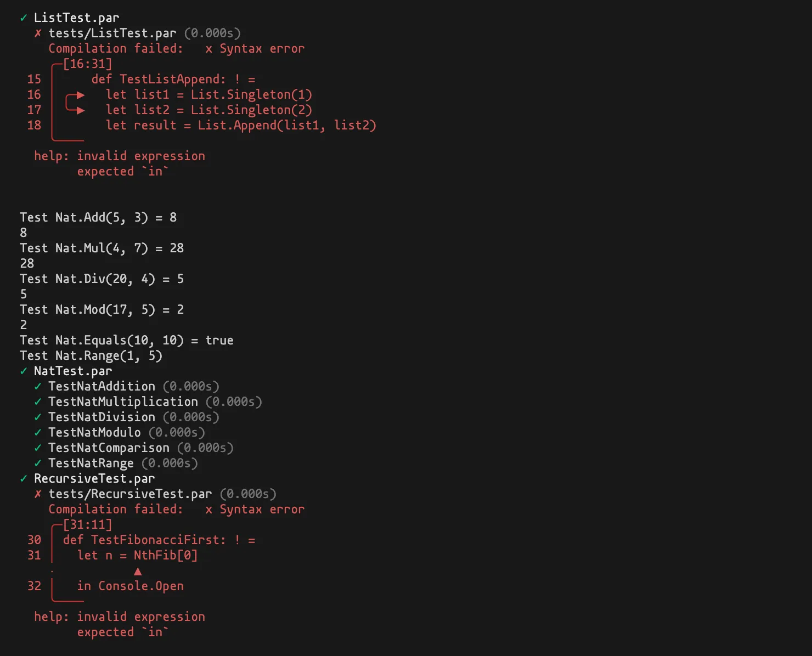This screenshot has width=812, height=656.
Task: Open the [31:11] error location
Action: click(x=87, y=525)
